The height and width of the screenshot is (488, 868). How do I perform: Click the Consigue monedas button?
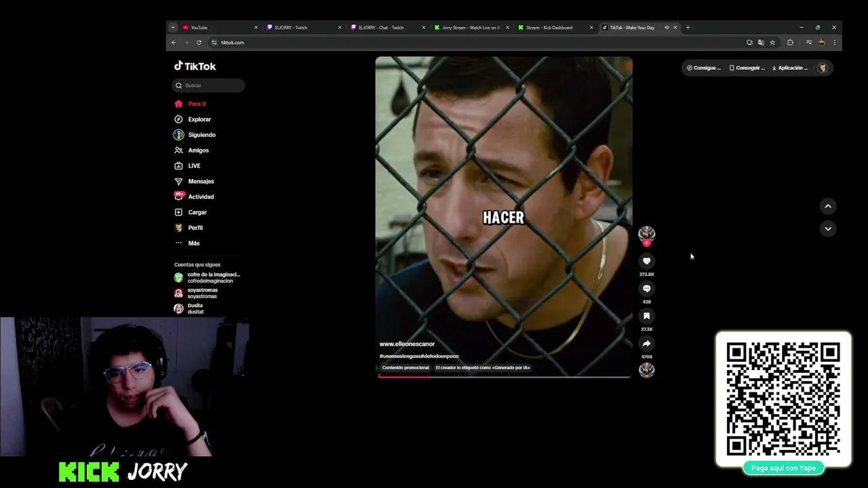[x=703, y=68]
